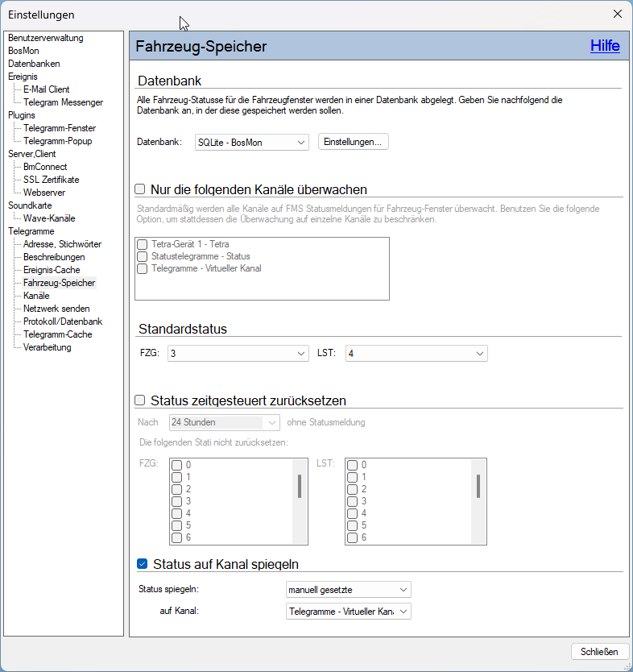
Task: Open the Datenbank SQLite - BosMon dropdown
Action: click(251, 143)
